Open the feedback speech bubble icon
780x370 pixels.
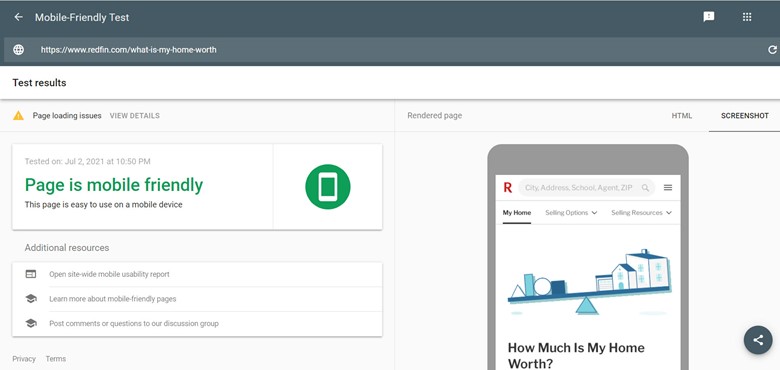709,17
